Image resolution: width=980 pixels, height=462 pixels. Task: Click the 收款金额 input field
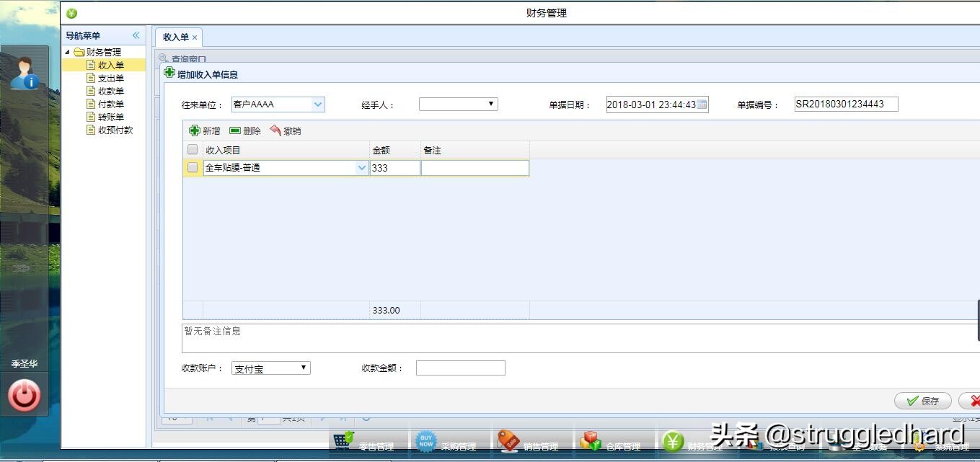460,368
